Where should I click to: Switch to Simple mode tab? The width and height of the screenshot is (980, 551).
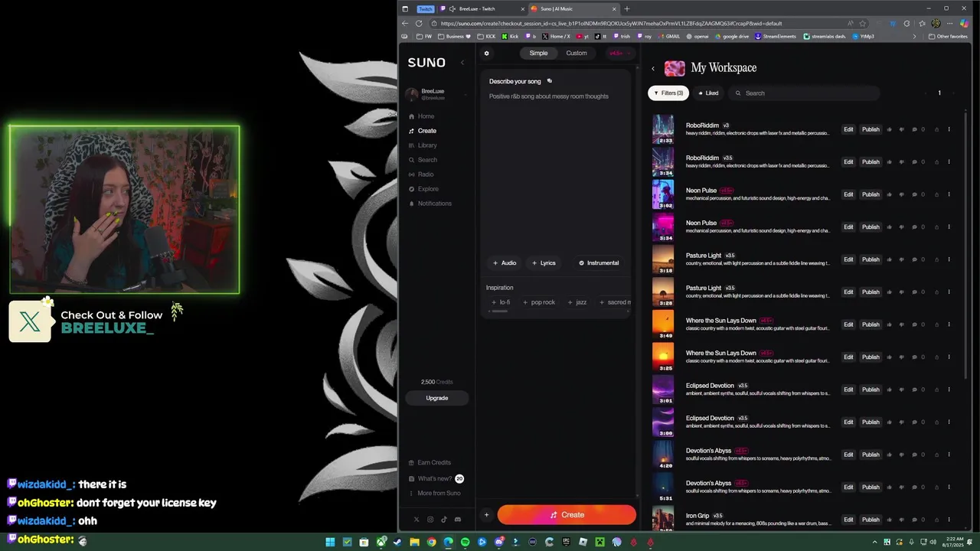tap(538, 54)
